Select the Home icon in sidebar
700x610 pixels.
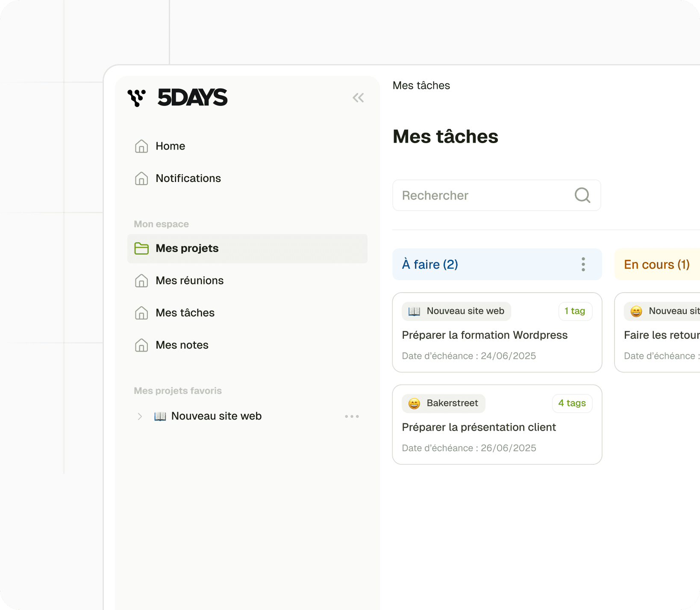(x=141, y=146)
